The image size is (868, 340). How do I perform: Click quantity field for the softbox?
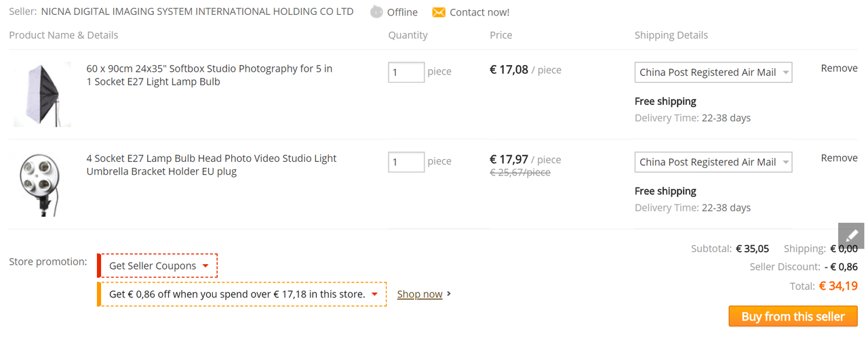point(406,72)
